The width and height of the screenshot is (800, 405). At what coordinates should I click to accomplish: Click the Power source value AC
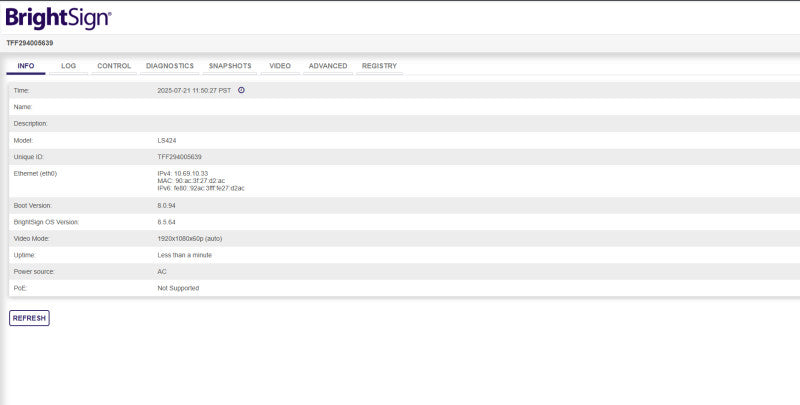tap(162, 272)
